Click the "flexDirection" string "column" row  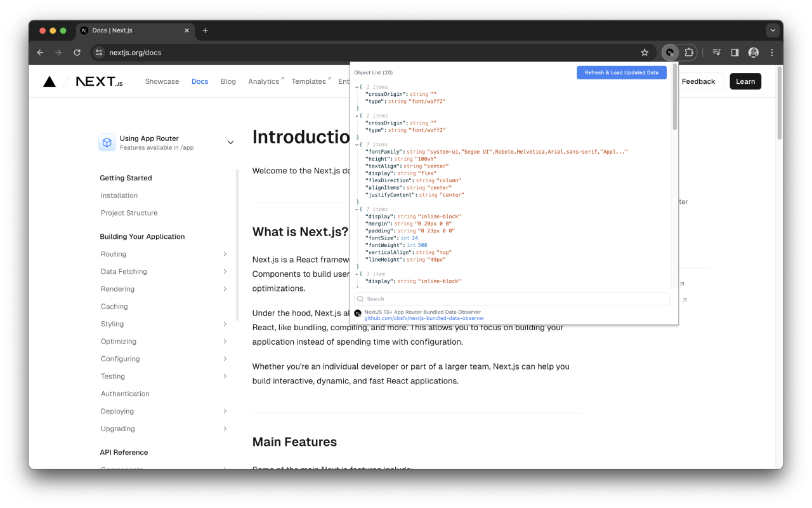coord(413,181)
